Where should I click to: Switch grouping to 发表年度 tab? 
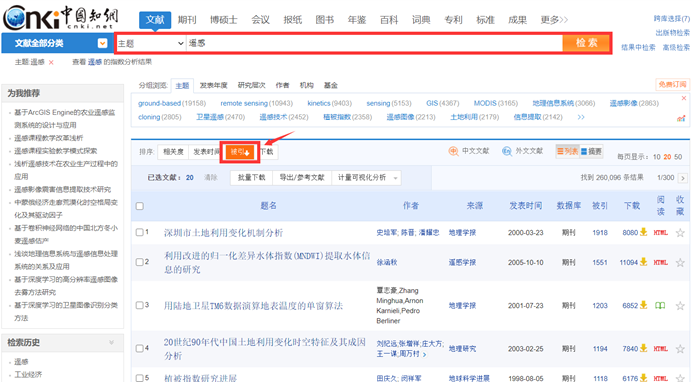[x=214, y=85]
